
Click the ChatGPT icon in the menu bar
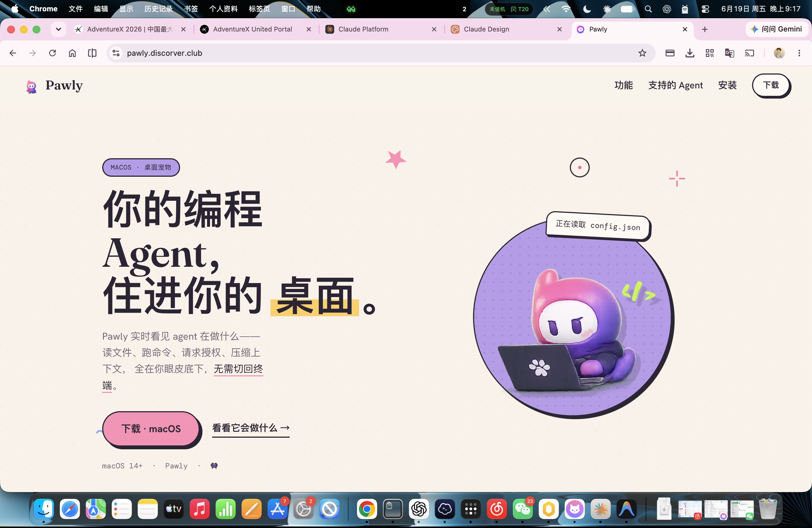(x=667, y=9)
